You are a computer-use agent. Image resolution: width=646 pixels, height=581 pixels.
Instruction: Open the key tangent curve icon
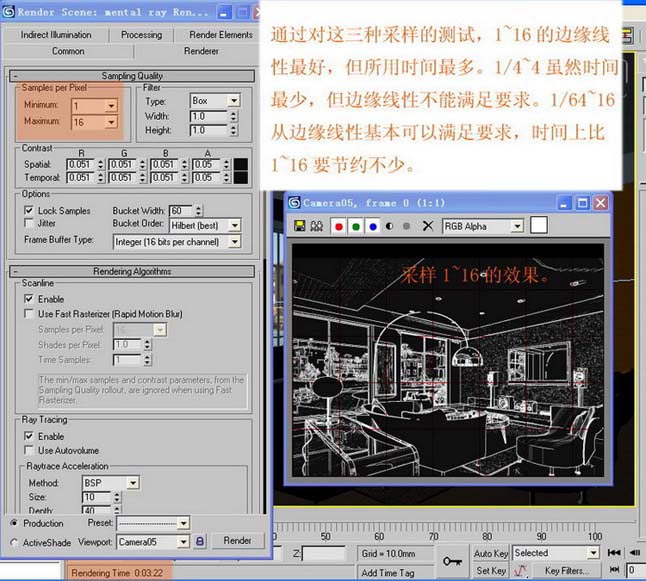point(520,571)
